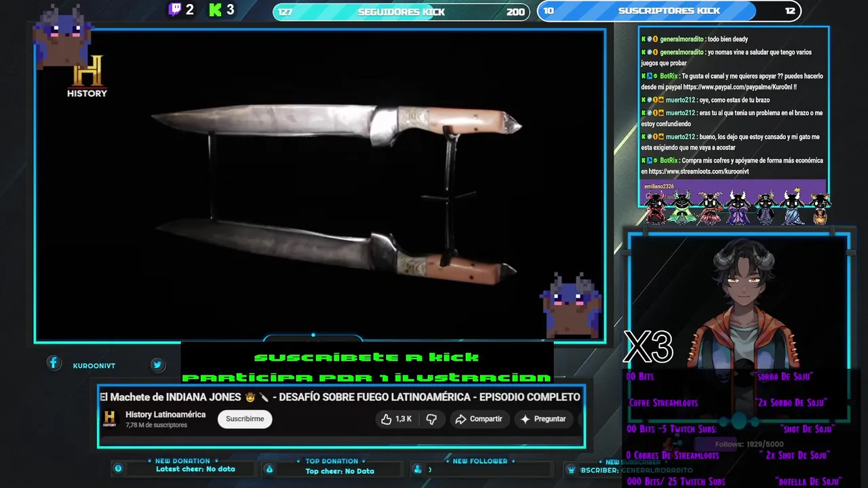Click the Compartir share arrow button
The width and height of the screenshot is (868, 488).
click(x=479, y=419)
